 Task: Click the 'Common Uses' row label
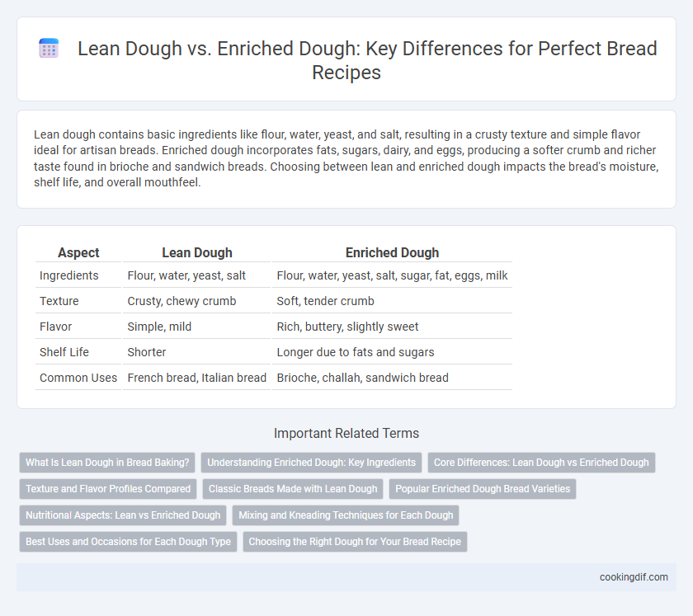click(x=78, y=378)
